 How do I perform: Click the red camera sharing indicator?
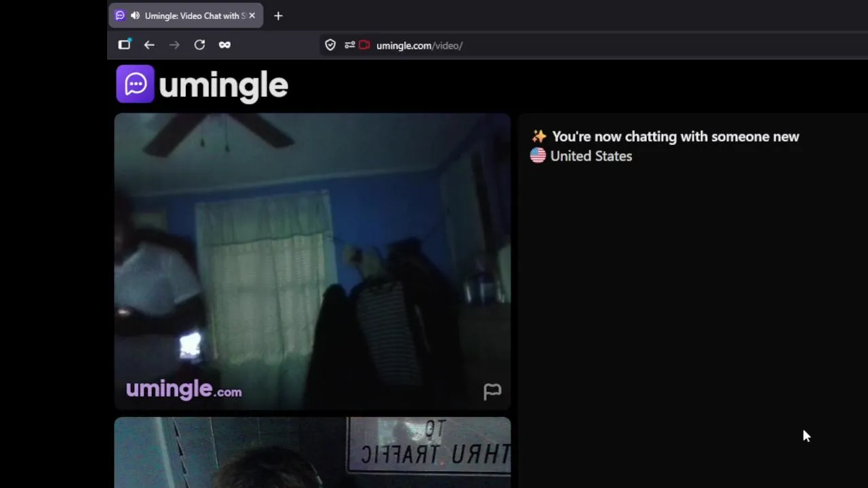click(x=364, y=45)
